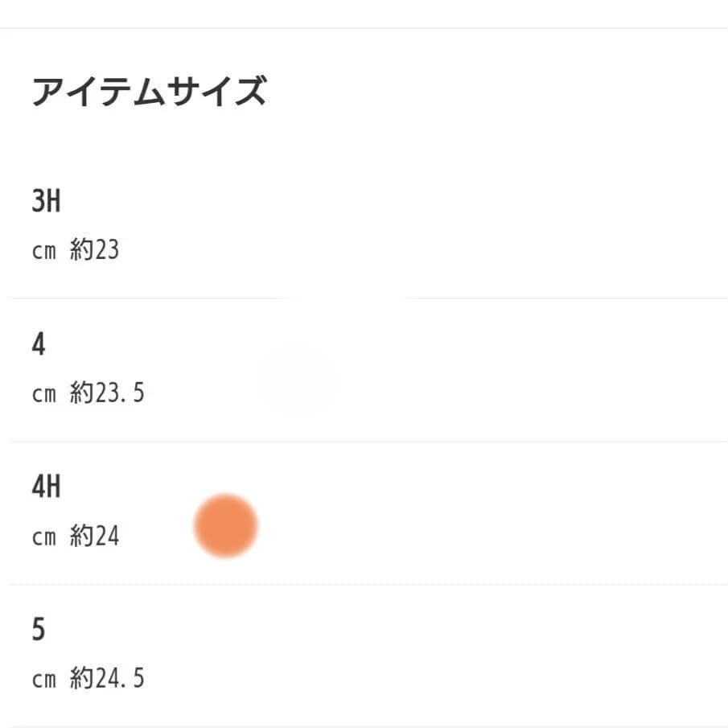Screen dimensions: 728x728
Task: Click the divider line between 4 and 4H
Action: tap(364, 442)
